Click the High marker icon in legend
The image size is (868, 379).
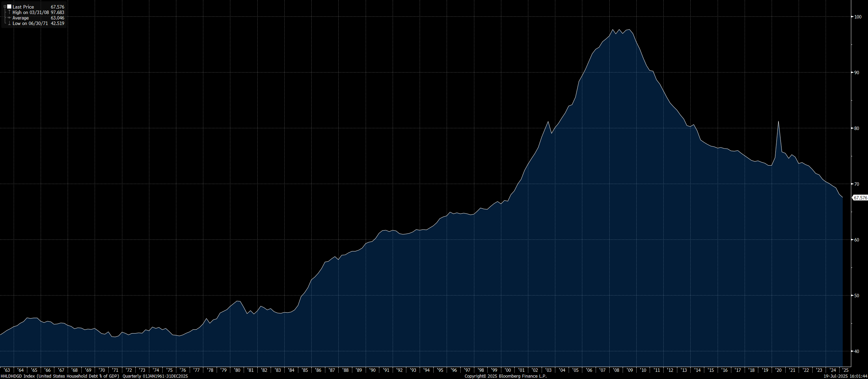[9, 12]
